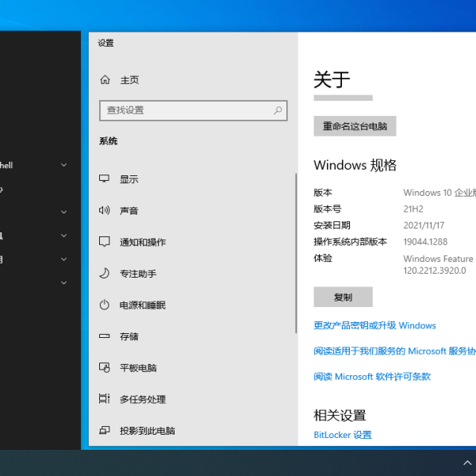Click 重命名这台电脑 button
The height and width of the screenshot is (476, 476).
pos(355,126)
